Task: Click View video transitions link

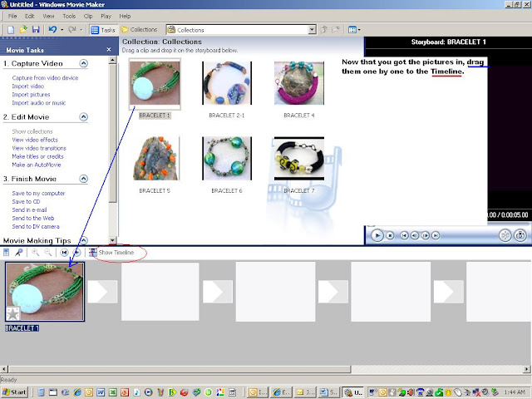Action: click(39, 148)
